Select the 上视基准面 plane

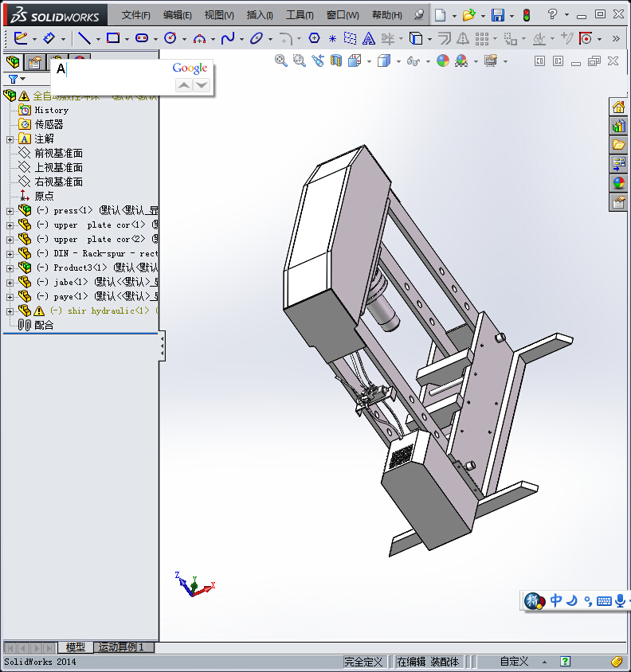pos(58,167)
